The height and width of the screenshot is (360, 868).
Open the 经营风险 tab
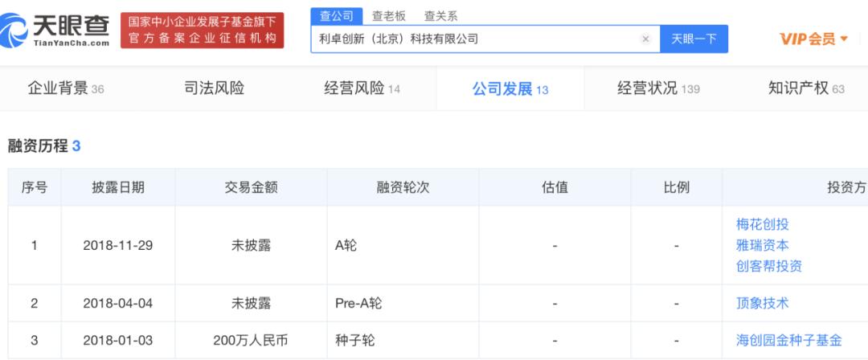pyautogui.click(x=362, y=88)
